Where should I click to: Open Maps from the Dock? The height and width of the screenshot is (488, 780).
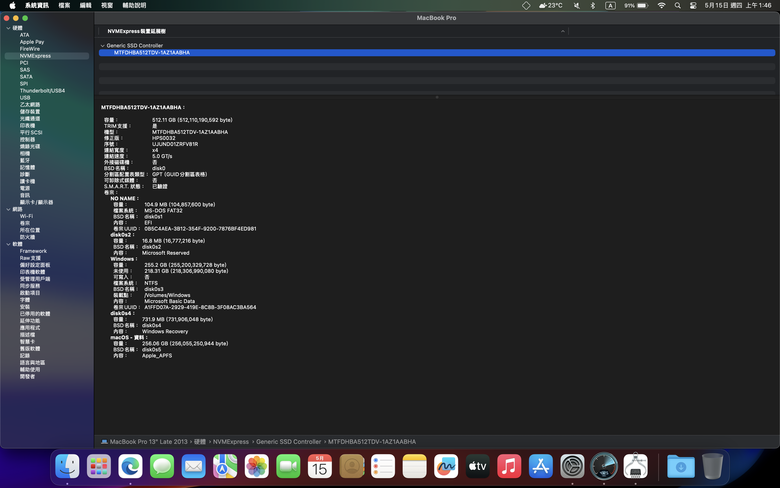(225, 466)
